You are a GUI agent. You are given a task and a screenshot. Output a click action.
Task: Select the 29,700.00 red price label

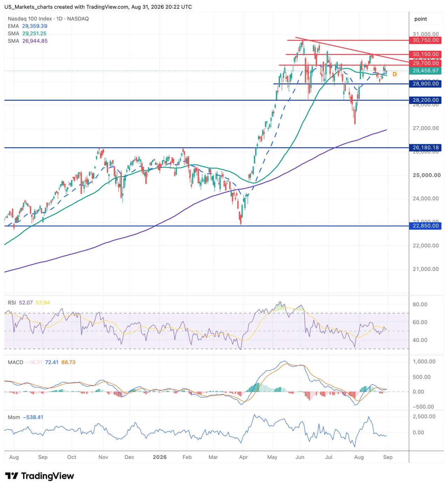click(x=425, y=63)
